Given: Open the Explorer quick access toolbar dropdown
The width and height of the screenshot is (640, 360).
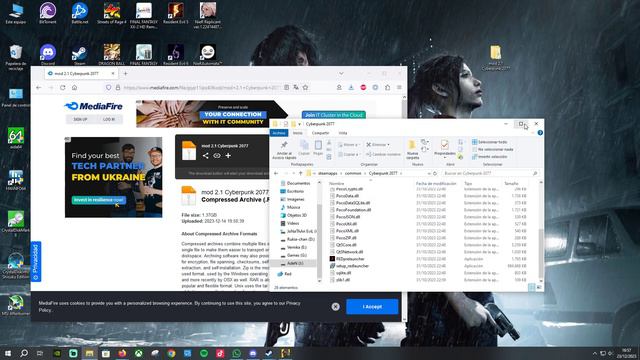Looking at the screenshot, I should pos(300,124).
